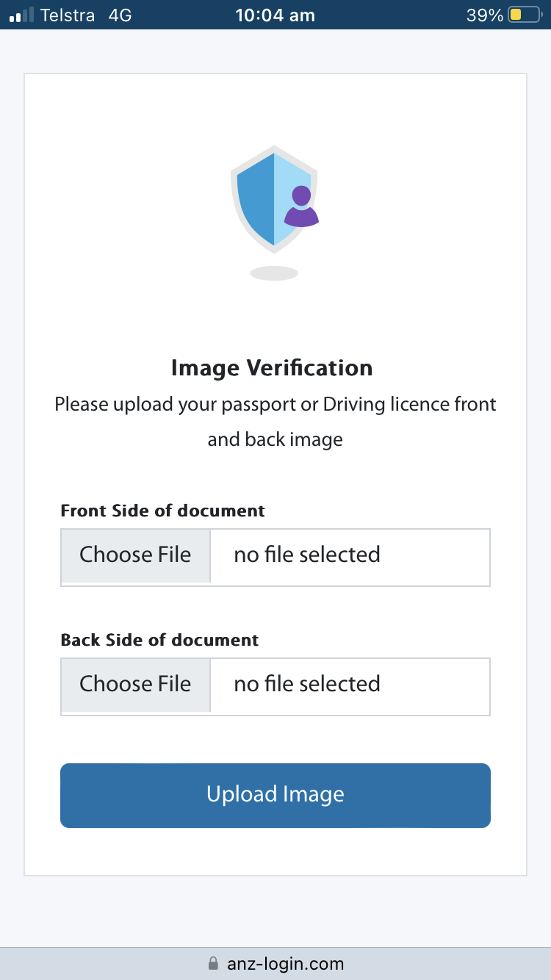Tap the anz-login.com address bar
This screenshot has height=980, width=551.
275,963
